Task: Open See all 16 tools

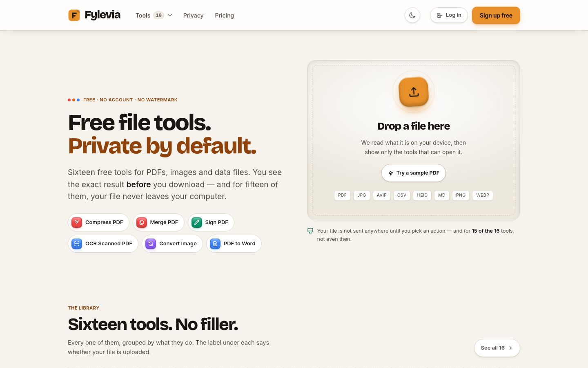Action: coord(497,348)
